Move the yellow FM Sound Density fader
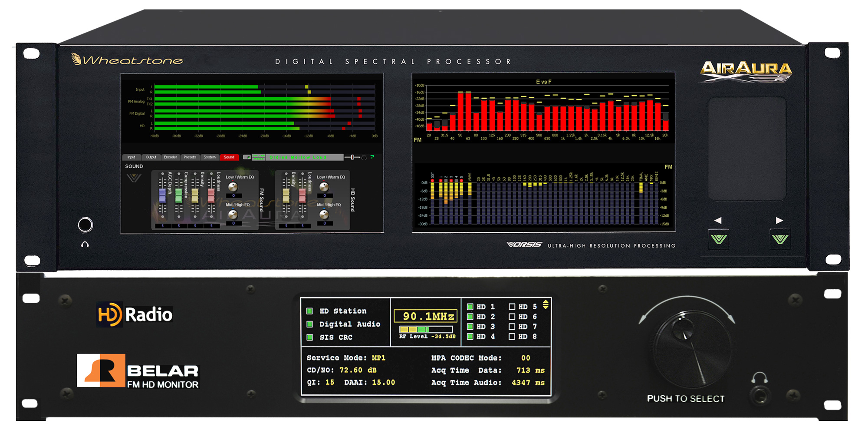 point(195,195)
